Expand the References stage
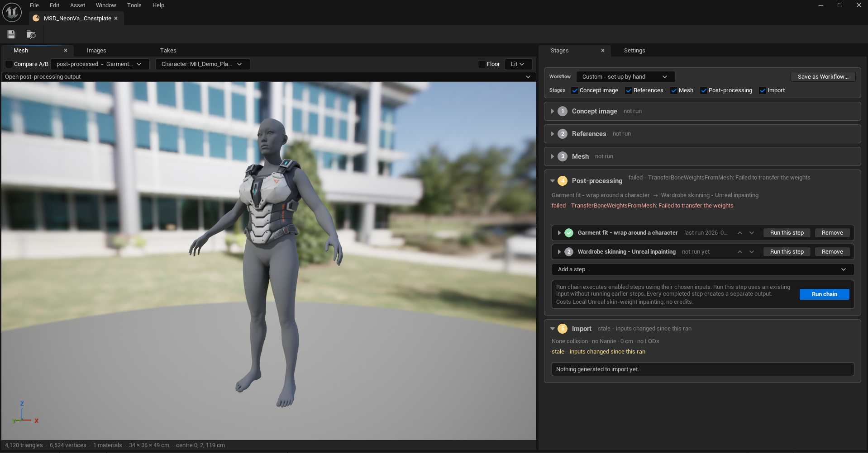Viewport: 868px width, 453px height. click(553, 134)
